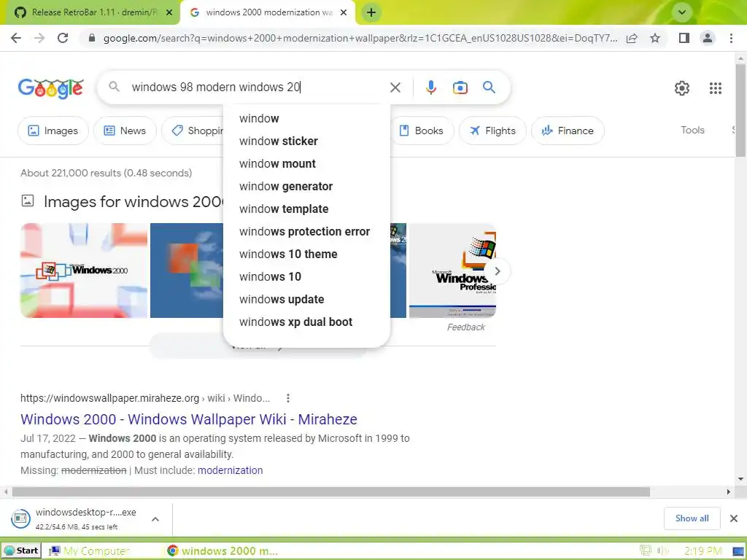The width and height of the screenshot is (747, 560).
Task: Reload the current page
Action: coord(63,38)
